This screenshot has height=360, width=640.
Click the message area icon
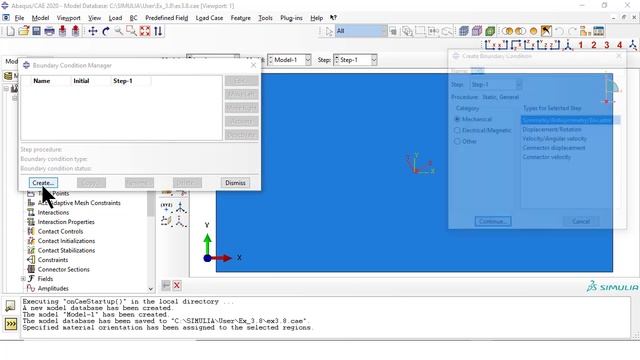tap(11, 305)
